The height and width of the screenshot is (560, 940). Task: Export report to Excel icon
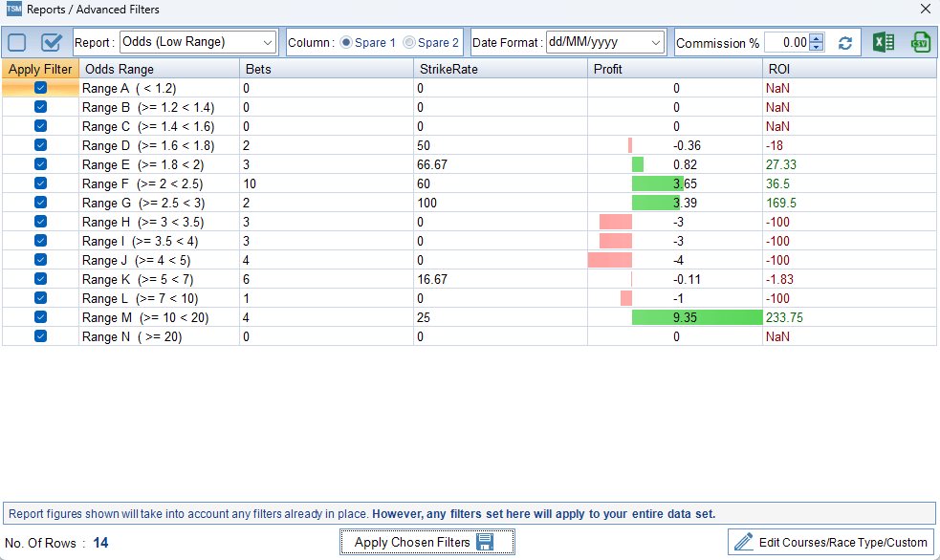(884, 42)
